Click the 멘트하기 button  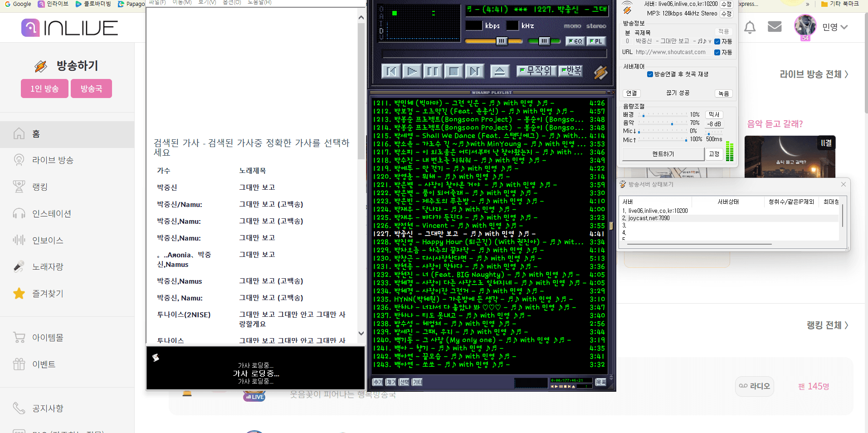pyautogui.click(x=663, y=154)
